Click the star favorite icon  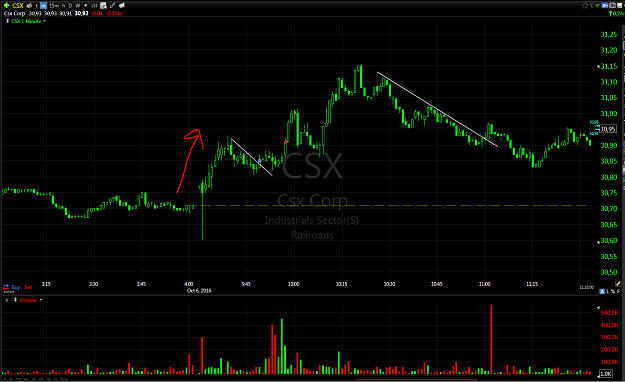[585, 5]
